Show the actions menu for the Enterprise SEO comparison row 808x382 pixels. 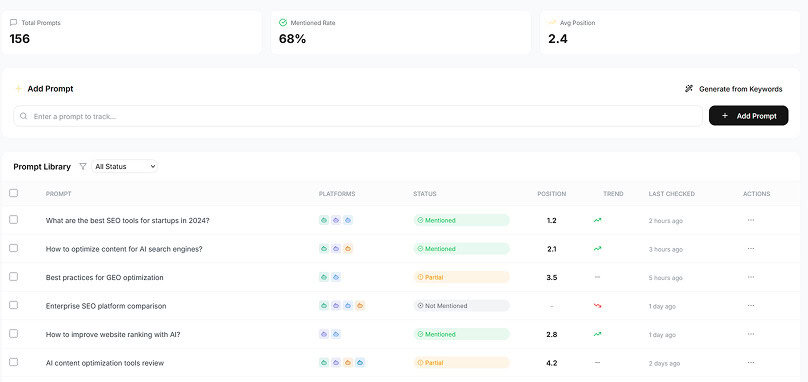(751, 306)
